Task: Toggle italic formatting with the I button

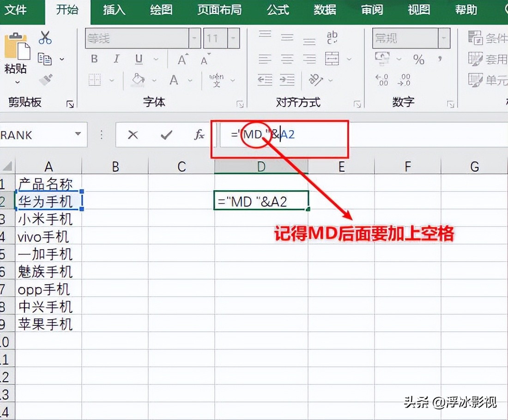Action: point(116,59)
